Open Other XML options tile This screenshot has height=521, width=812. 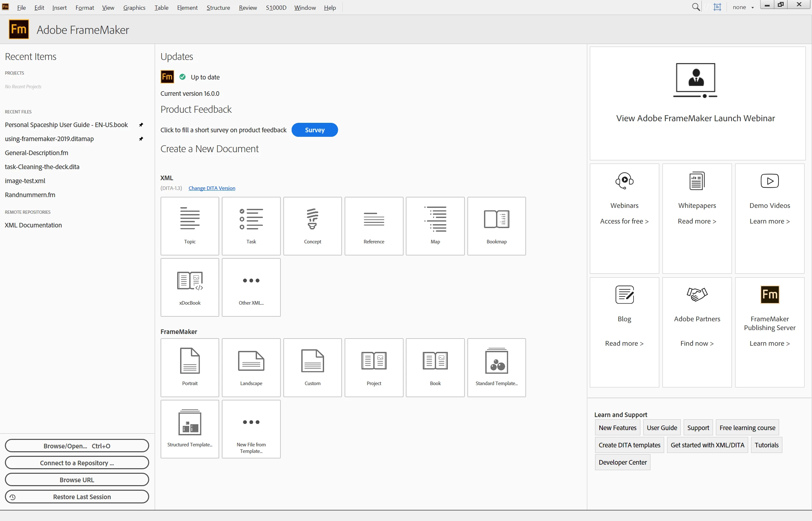[251, 287]
